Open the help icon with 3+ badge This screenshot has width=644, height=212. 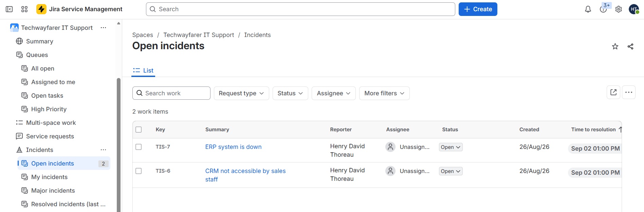pos(603,9)
